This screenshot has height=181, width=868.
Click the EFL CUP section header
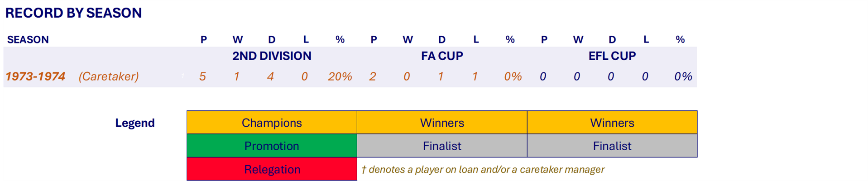point(612,56)
